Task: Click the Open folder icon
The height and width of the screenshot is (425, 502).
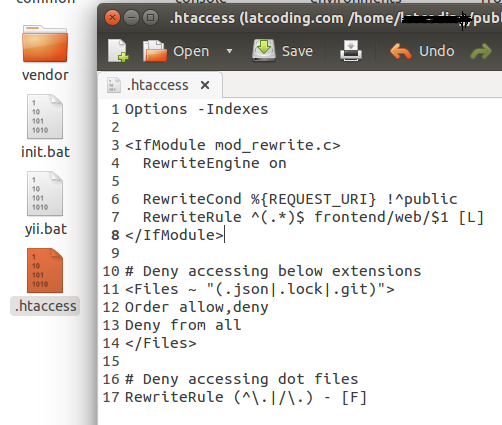Action: [154, 51]
